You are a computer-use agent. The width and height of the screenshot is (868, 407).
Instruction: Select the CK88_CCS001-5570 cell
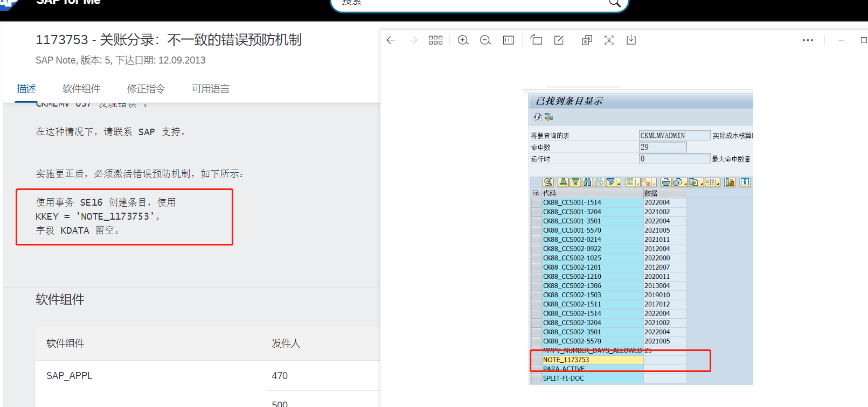point(593,230)
